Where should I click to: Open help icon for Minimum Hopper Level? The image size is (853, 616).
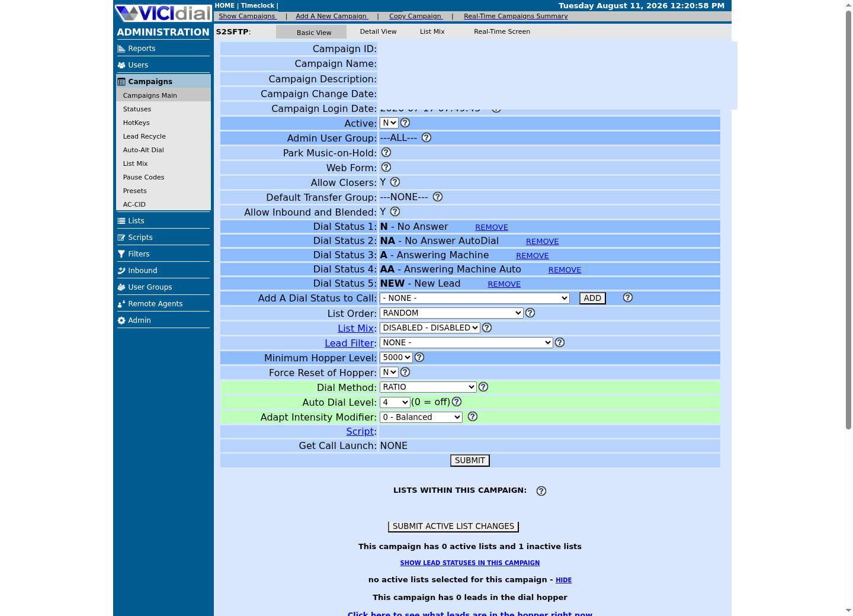pyautogui.click(x=419, y=357)
